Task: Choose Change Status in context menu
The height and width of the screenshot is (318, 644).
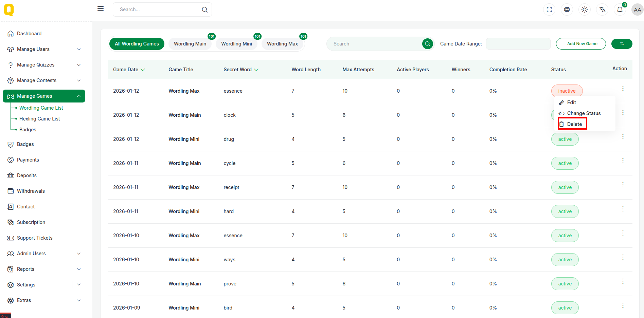Action: tap(584, 113)
